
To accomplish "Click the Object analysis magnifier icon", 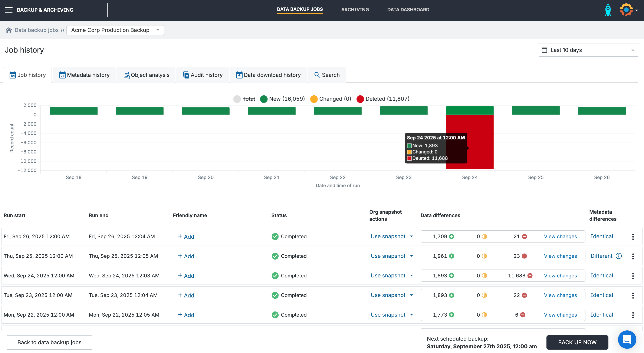I will (x=126, y=75).
